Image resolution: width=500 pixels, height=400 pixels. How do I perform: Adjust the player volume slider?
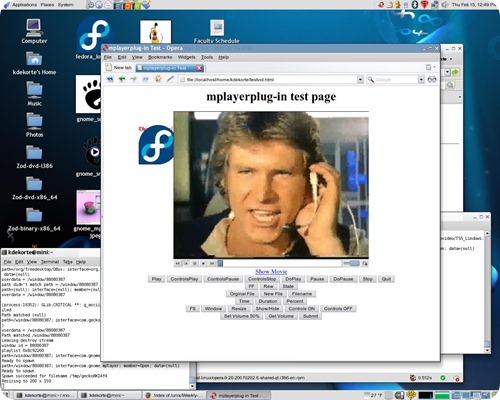point(352,263)
